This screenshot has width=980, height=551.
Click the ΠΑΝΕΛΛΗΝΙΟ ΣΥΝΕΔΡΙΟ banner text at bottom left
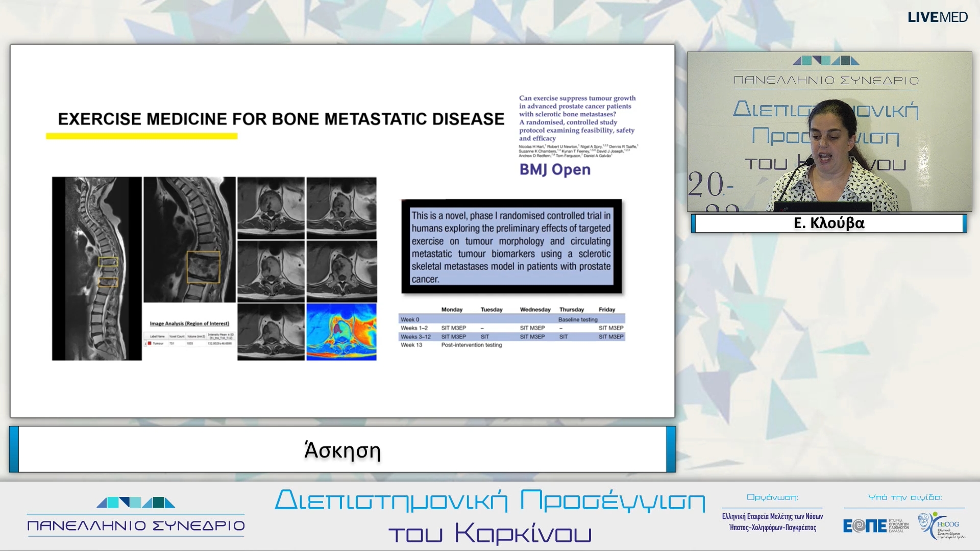[x=136, y=525]
